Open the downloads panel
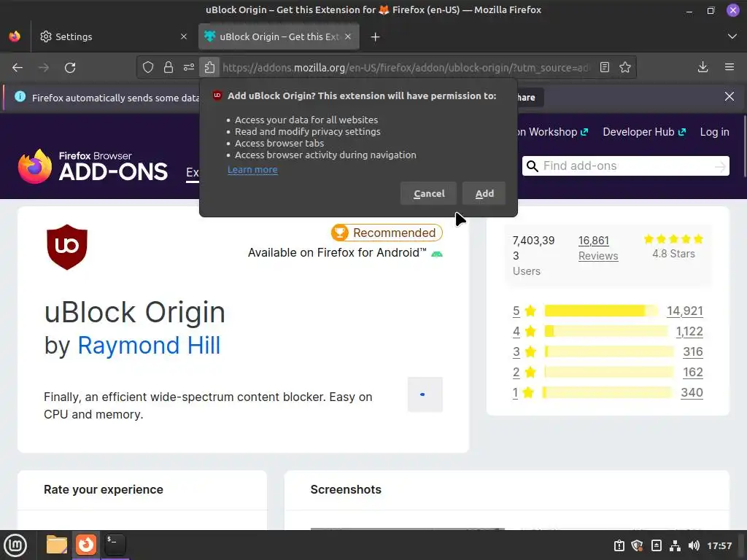This screenshot has width=747, height=560. point(703,68)
